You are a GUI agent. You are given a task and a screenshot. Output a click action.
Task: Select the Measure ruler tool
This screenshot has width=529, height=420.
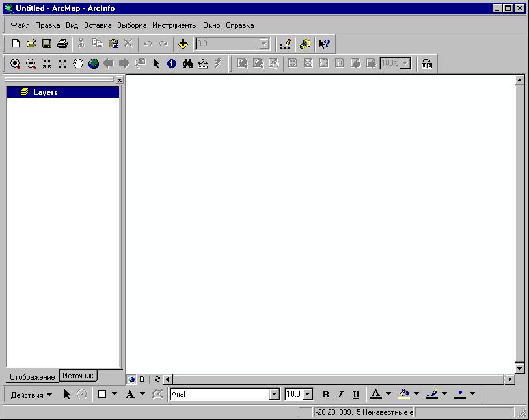coord(203,63)
